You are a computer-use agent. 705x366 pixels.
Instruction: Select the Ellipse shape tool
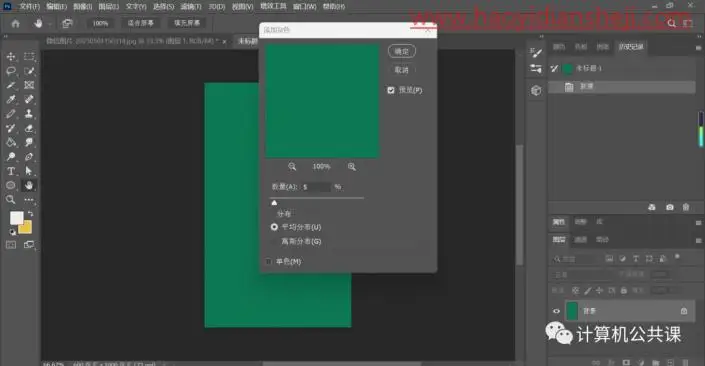tap(11, 185)
